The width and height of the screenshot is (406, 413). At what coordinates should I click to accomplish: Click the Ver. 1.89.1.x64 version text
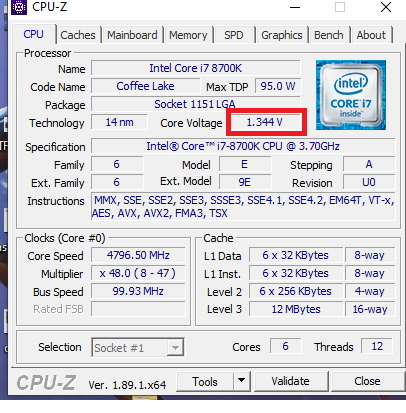click(x=127, y=385)
